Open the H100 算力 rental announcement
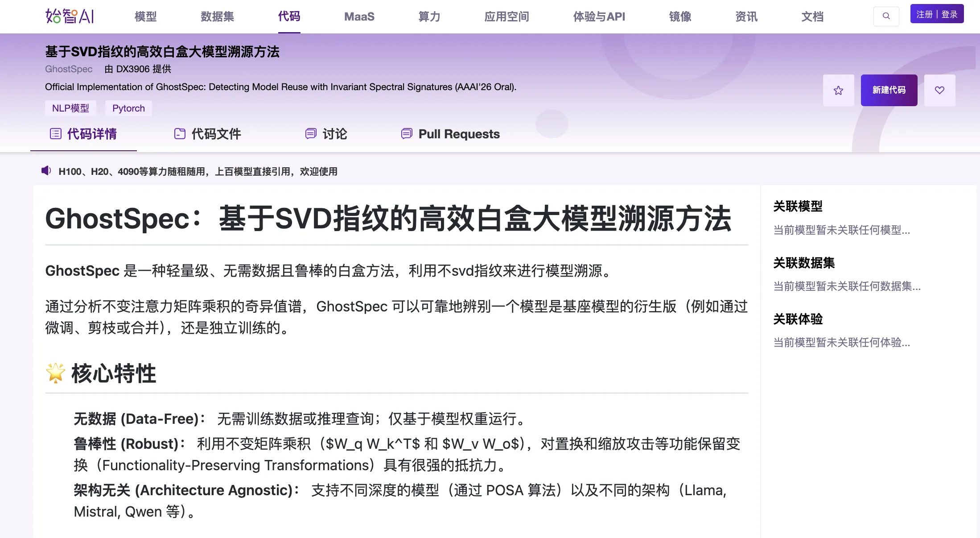The image size is (980, 538). [x=198, y=171]
